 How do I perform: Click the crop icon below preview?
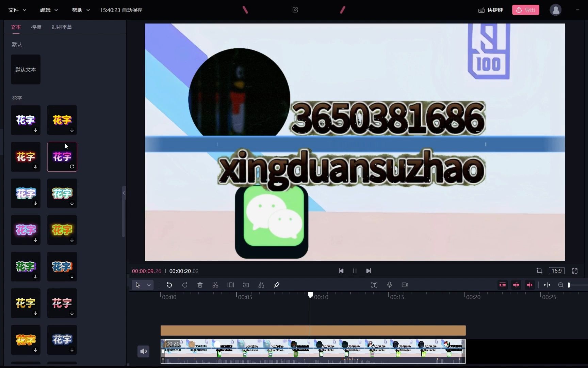click(x=539, y=271)
